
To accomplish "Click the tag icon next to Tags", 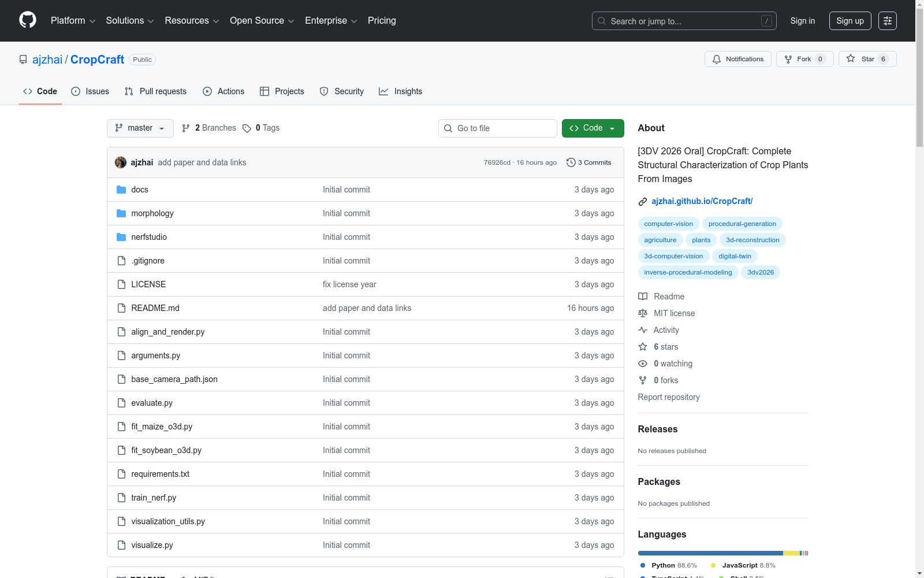I will coord(247,128).
